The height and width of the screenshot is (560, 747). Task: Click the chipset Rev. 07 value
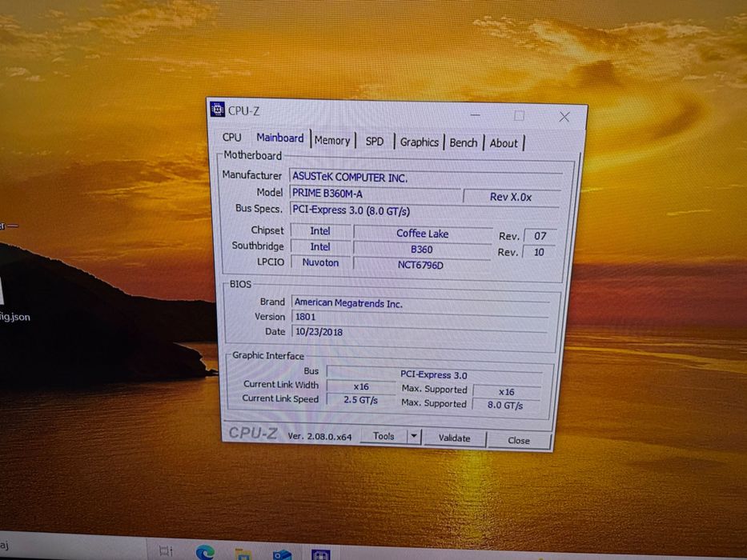(540, 236)
